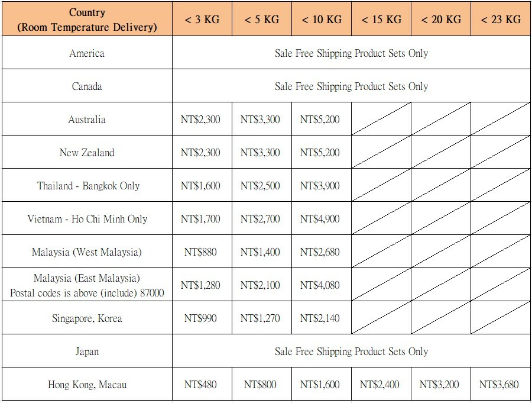Click New Zealand's NT$5,200 price
This screenshot has height=403, width=532.
tap(320, 153)
